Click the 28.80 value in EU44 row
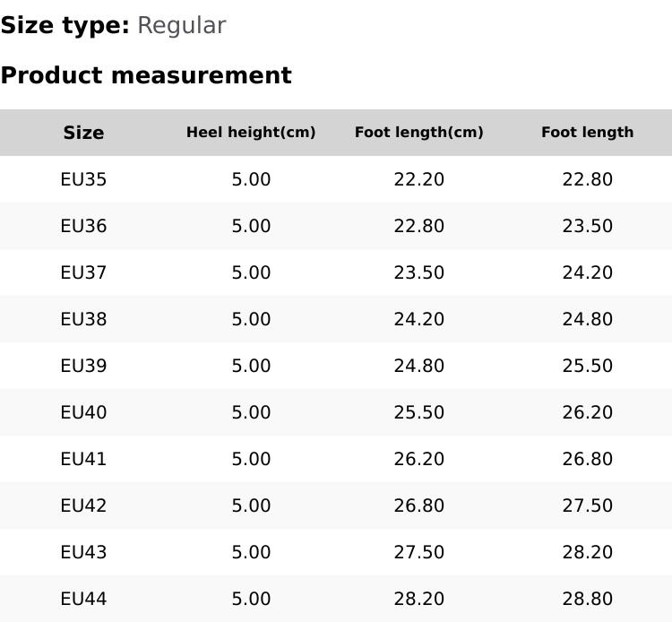Viewport: 672px width, 622px height. (587, 599)
